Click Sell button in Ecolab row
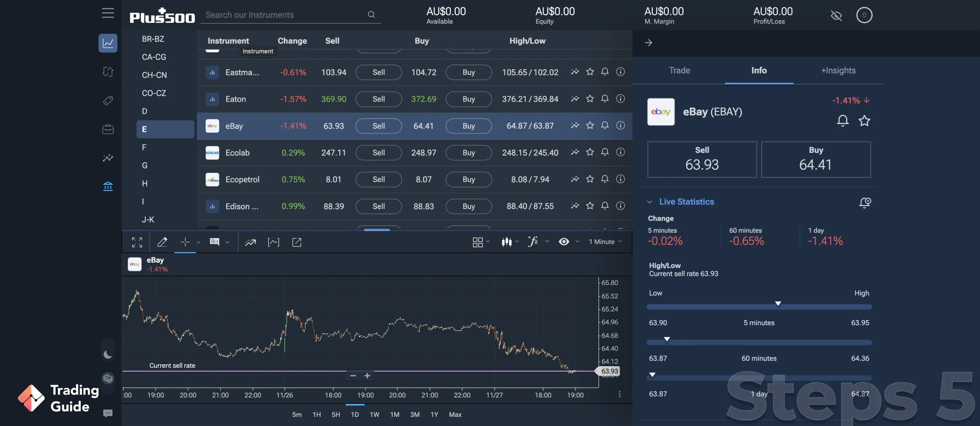 point(379,153)
